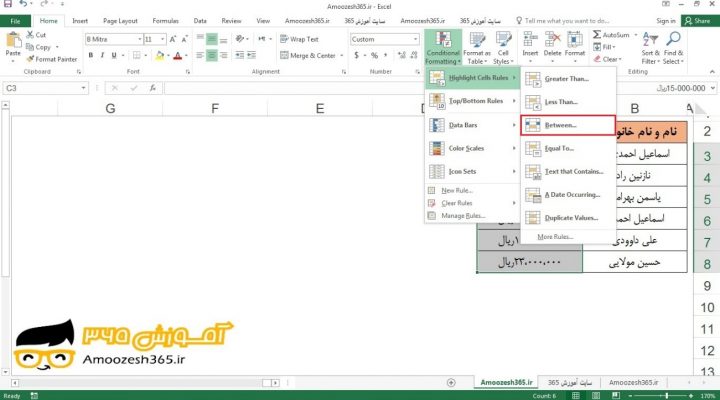The width and height of the screenshot is (720, 400).
Task: Open Top/Bottom Rules submenu
Action: coord(472,101)
